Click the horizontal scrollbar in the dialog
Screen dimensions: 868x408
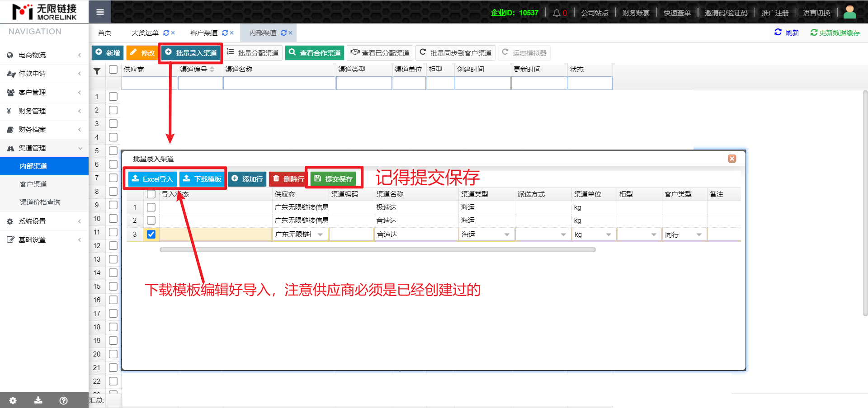click(377, 249)
